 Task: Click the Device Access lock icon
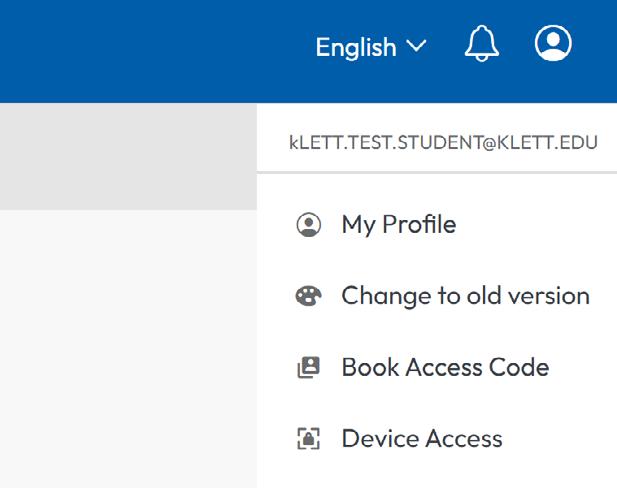[308, 438]
